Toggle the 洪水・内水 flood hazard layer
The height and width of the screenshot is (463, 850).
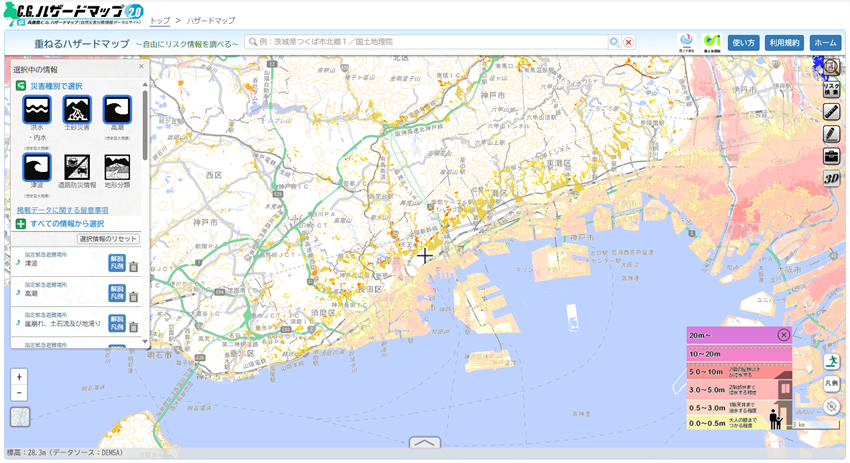[x=37, y=110]
